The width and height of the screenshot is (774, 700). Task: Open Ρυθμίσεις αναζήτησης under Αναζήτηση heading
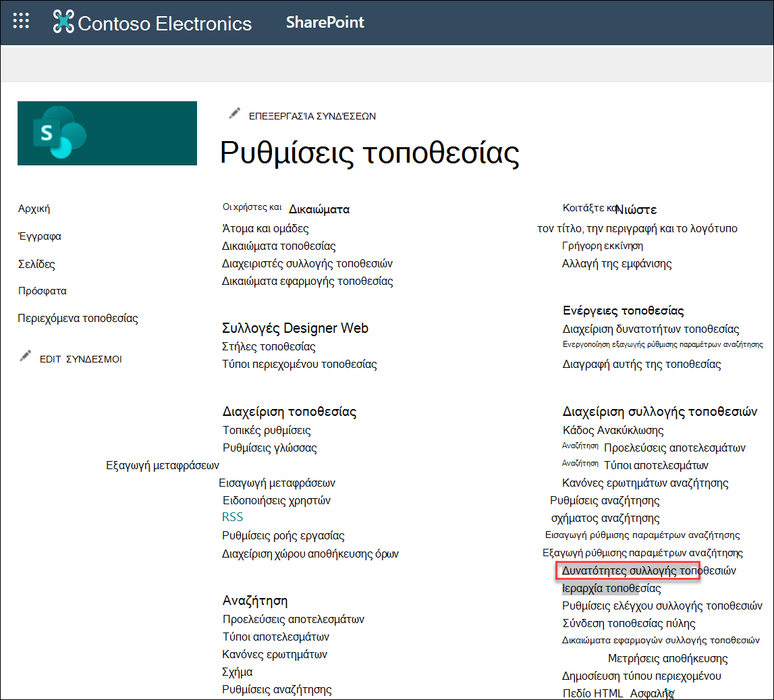click(277, 690)
